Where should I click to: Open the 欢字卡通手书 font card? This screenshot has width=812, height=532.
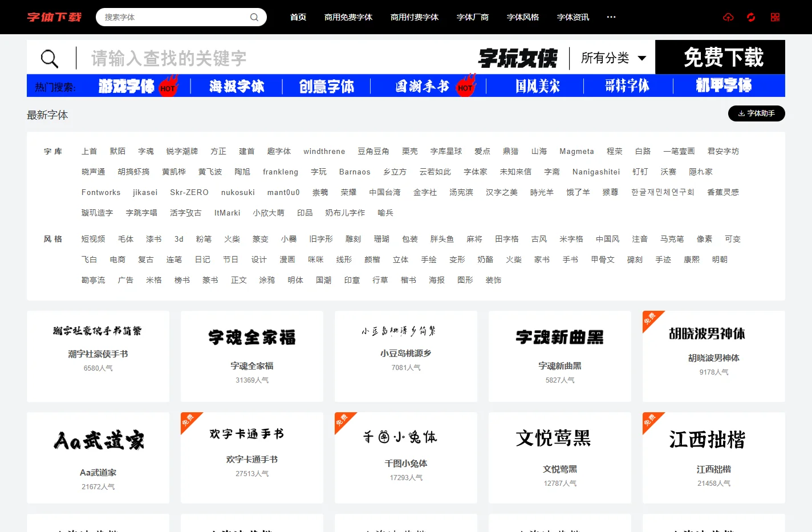[252, 458]
